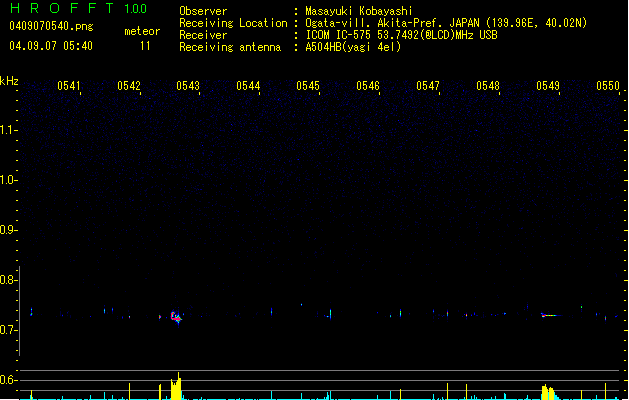Click the 1.0 kHz frequency label
Viewport: 629px width, 400px height.
point(8,180)
